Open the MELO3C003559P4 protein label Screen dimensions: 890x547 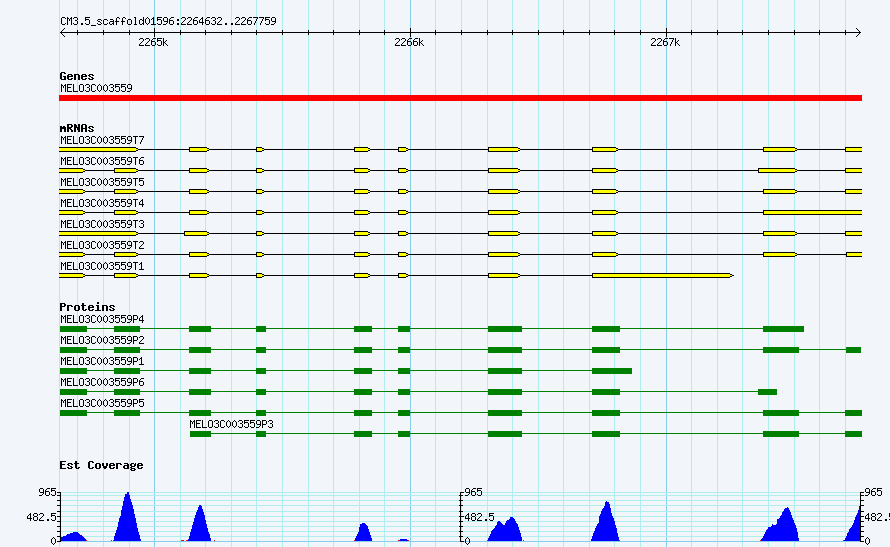(102, 319)
